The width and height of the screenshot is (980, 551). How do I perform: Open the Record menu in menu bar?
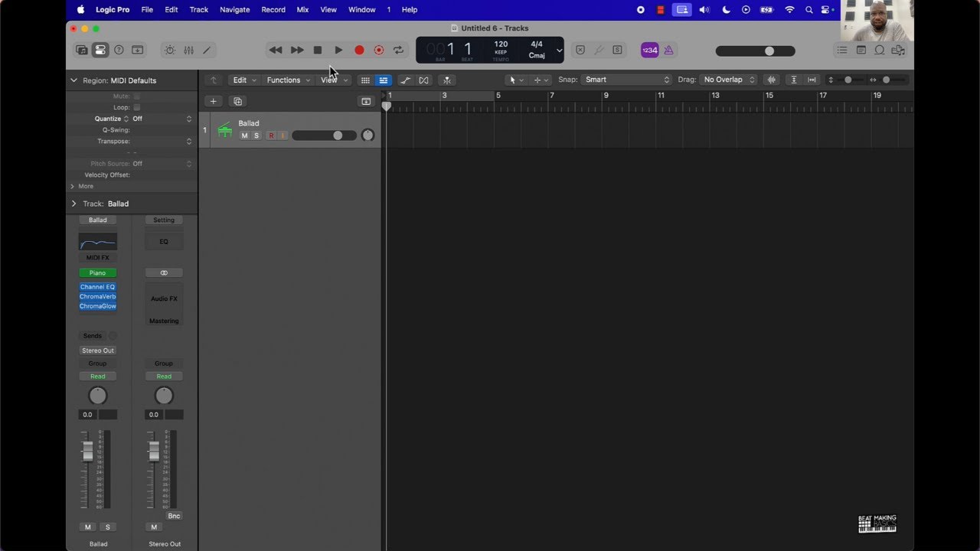point(273,10)
